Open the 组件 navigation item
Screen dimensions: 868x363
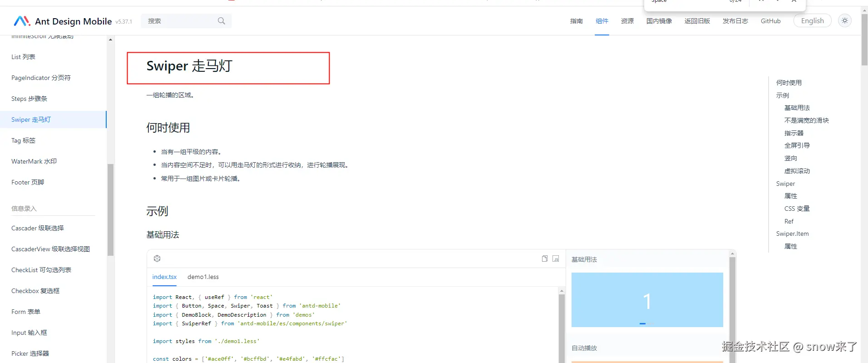(602, 21)
